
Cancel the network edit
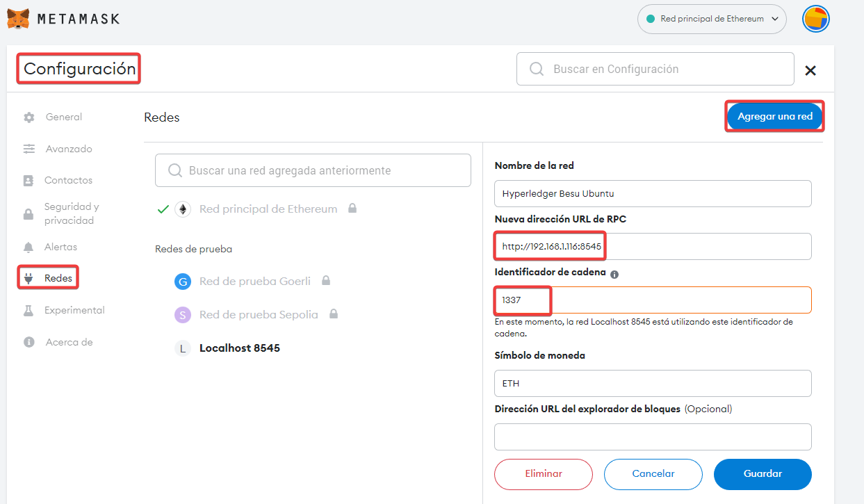[653, 474]
